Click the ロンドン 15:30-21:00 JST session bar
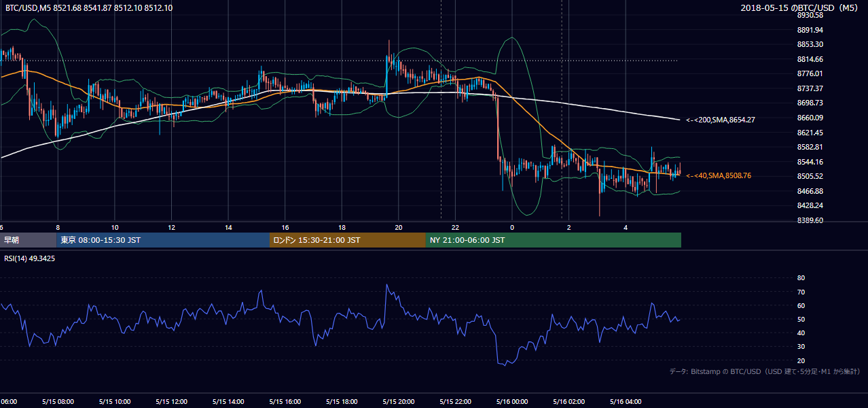This screenshot has height=408, width=868. 348,240
